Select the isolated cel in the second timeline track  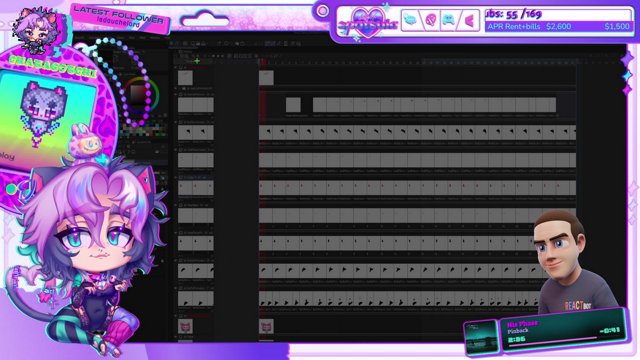293,105
